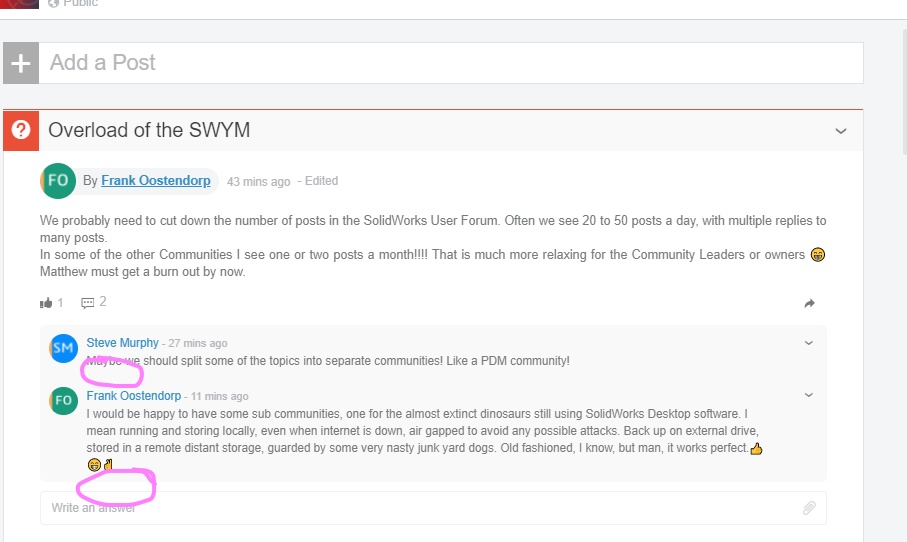Open Steve Murphy's profile name link
Viewport: 907px width, 542px height.
(122, 343)
